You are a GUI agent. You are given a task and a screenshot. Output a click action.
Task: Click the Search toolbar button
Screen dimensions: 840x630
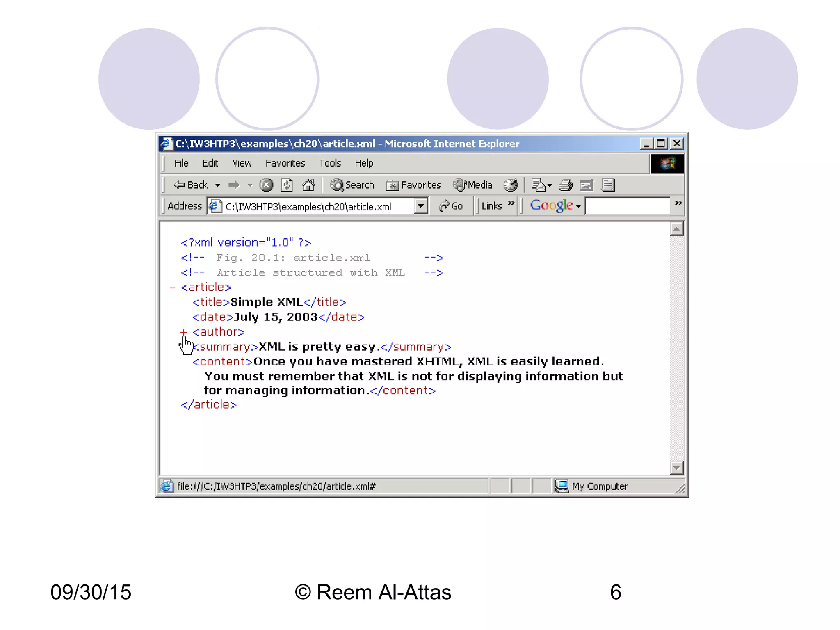(x=353, y=185)
